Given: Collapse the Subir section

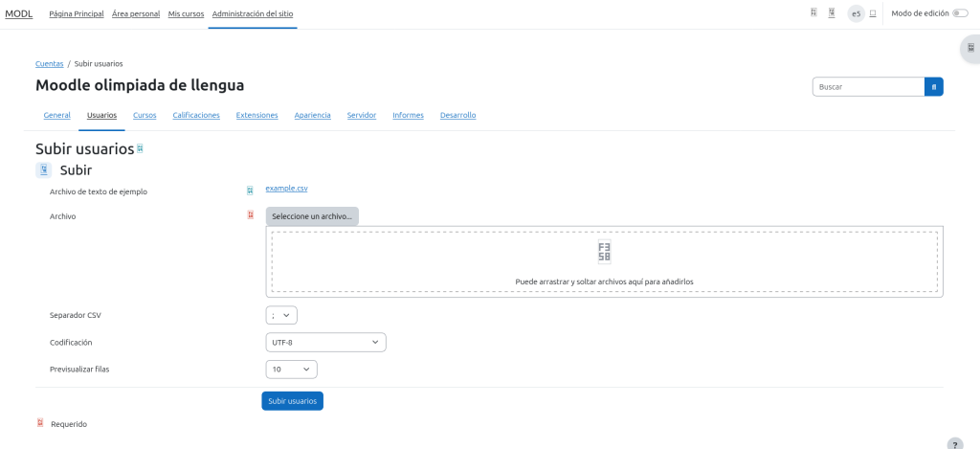Looking at the screenshot, I should tap(44, 170).
